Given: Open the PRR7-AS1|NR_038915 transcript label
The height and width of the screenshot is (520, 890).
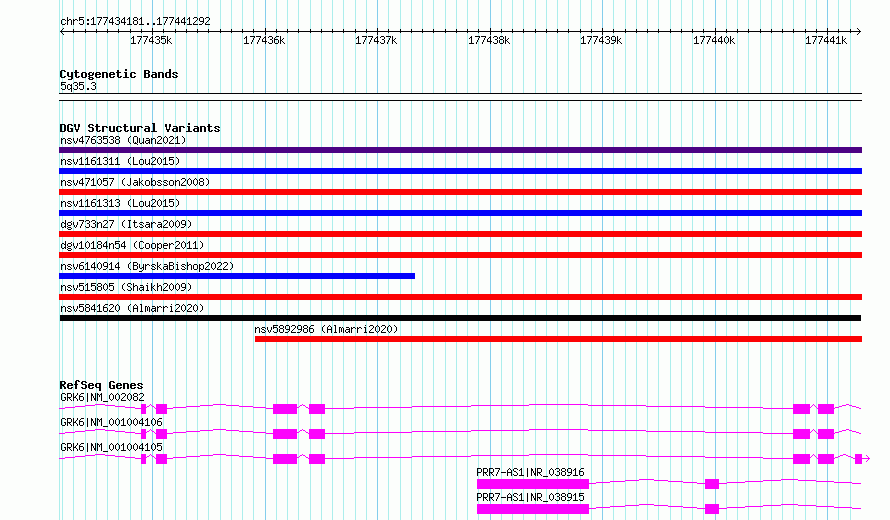Looking at the screenshot, I should (530, 497).
